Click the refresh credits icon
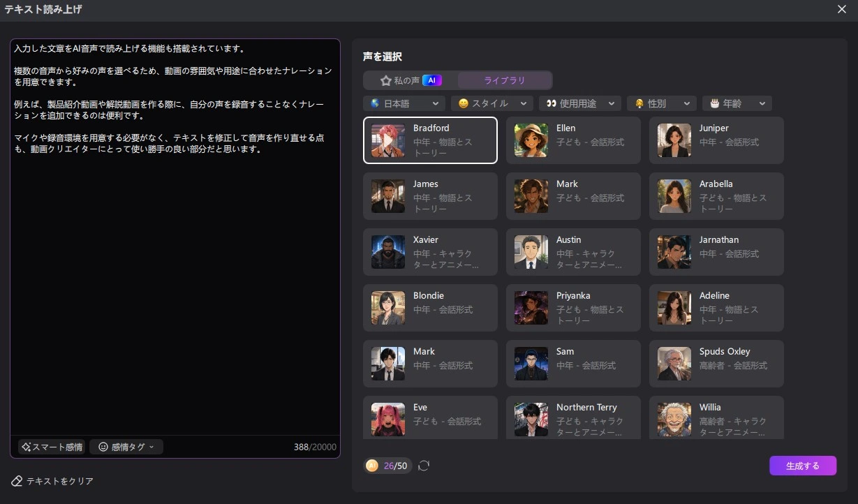Viewport: 858px width, 504px height. pos(424,466)
